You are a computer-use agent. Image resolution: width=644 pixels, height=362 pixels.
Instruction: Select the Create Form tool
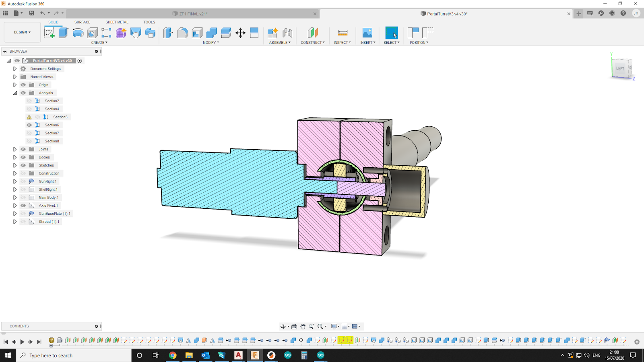click(x=121, y=33)
